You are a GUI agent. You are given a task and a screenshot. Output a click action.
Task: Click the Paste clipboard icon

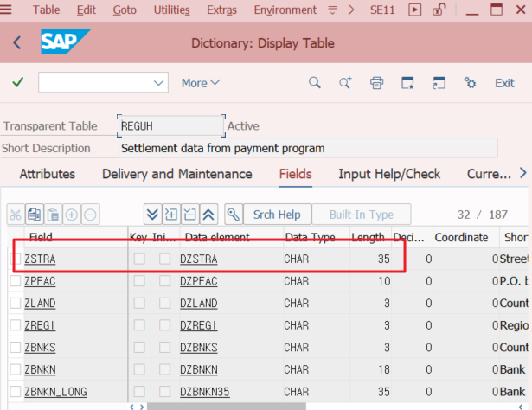(53, 215)
